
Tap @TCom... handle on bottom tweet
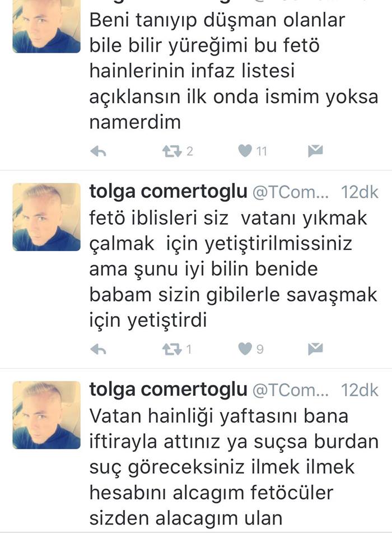tap(291, 391)
